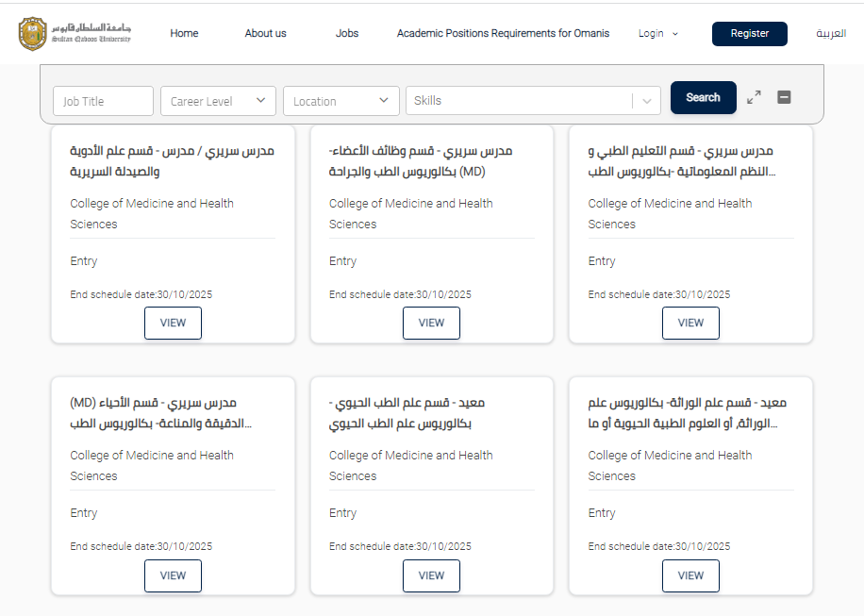Open Academic Positions Requirements for Omanis

503,34
